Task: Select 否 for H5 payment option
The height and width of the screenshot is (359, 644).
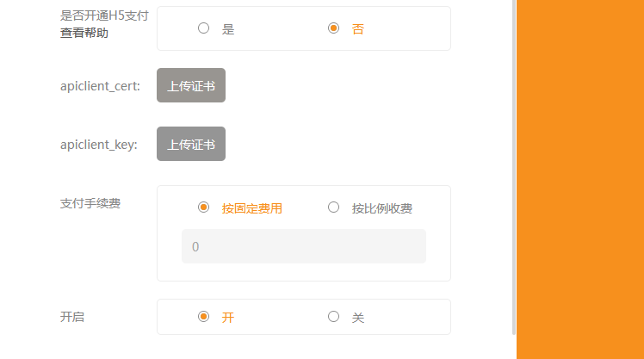Action: [334, 28]
